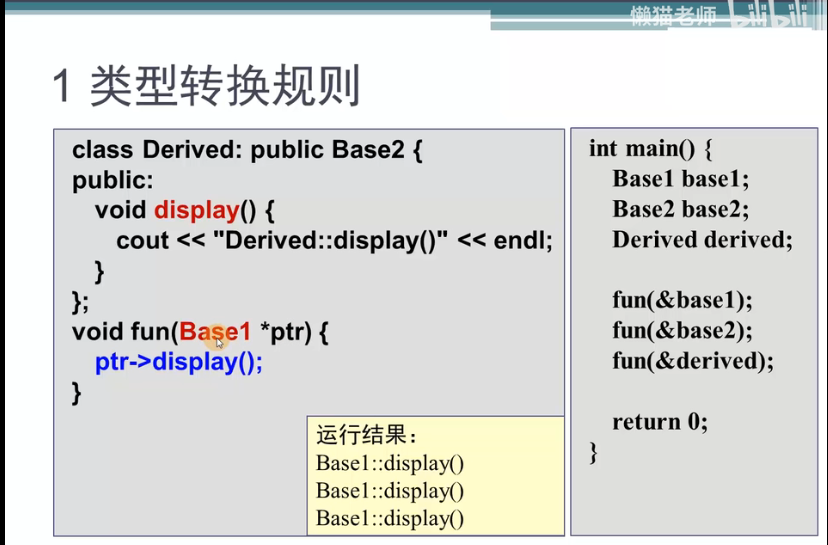Click the last "Base1::display()" output line
Image resolution: width=828 pixels, height=545 pixels.
point(390,518)
